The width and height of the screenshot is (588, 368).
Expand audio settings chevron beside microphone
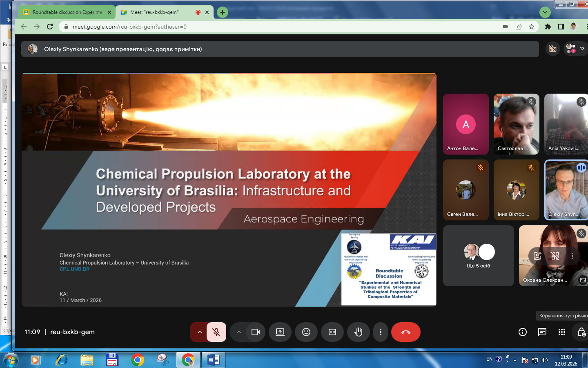click(x=199, y=332)
